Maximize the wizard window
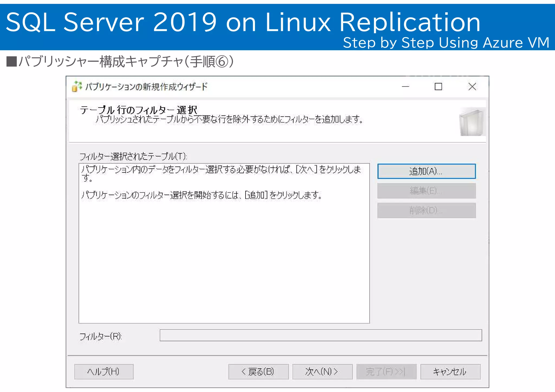555x392 pixels. coord(438,87)
